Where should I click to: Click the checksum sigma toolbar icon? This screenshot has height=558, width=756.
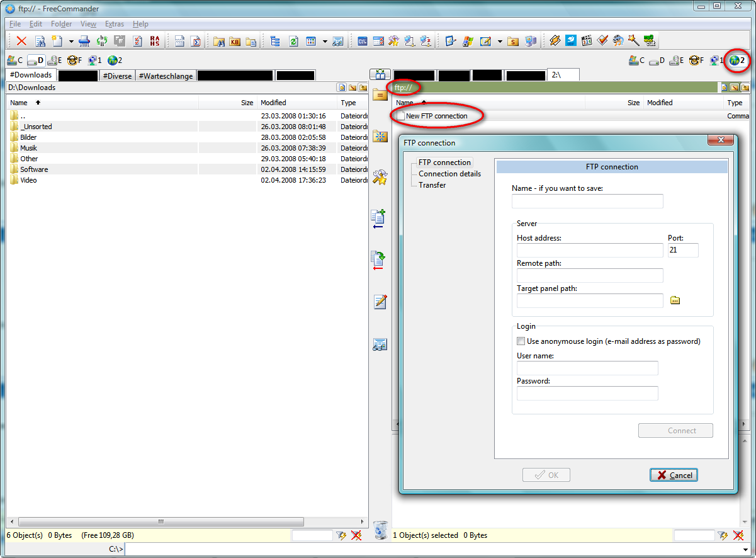click(x=196, y=41)
